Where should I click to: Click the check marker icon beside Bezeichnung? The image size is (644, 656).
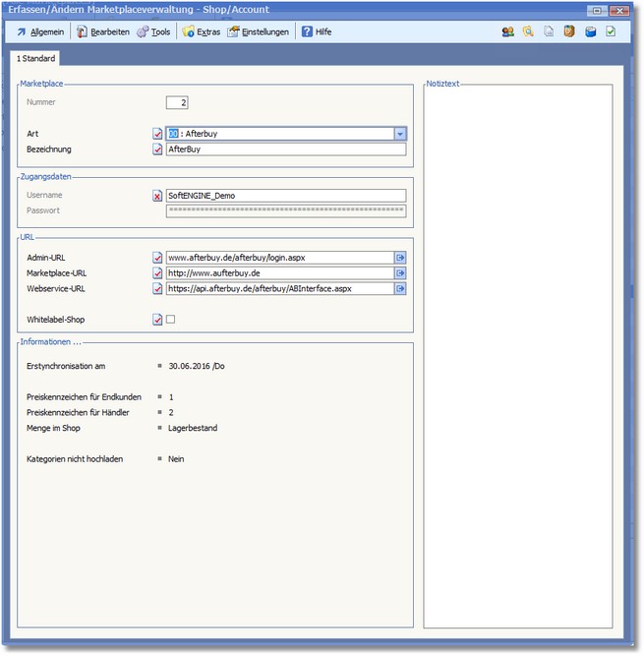point(157,149)
